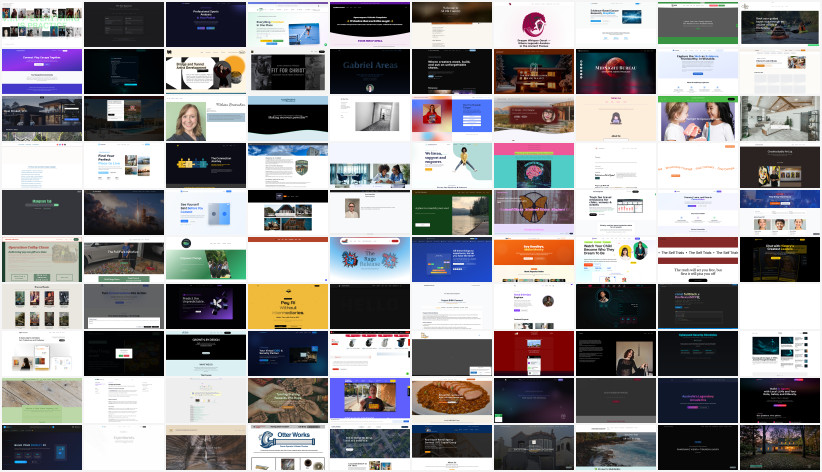The width and height of the screenshot is (822, 472).
Task: Select the orange "Say Goodbye" thumbnail
Action: pos(534,260)
